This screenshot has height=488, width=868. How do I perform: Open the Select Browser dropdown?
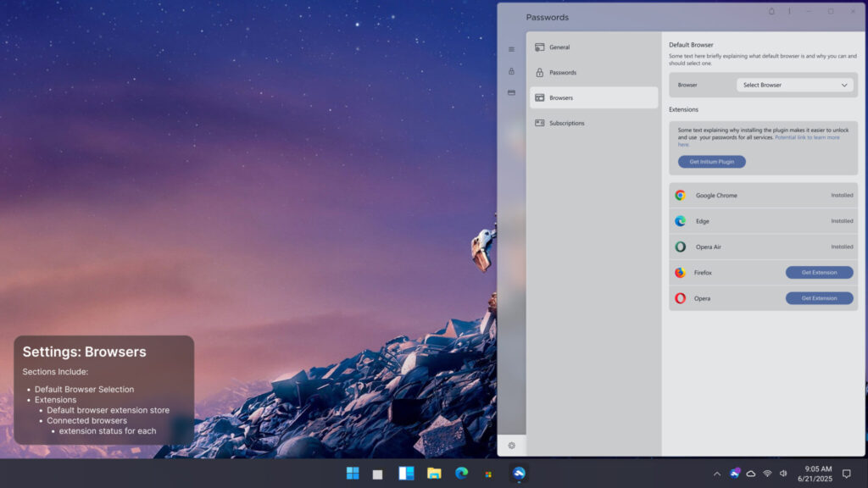(793, 85)
